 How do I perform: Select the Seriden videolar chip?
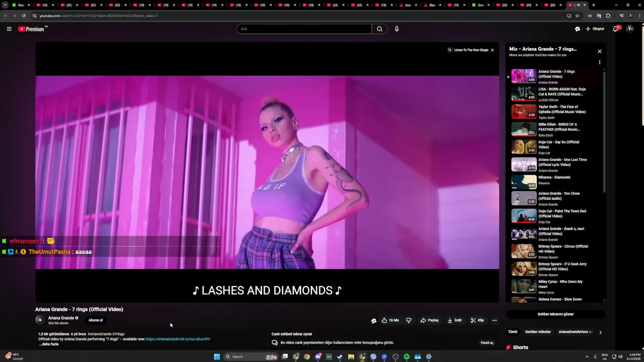click(x=538, y=332)
